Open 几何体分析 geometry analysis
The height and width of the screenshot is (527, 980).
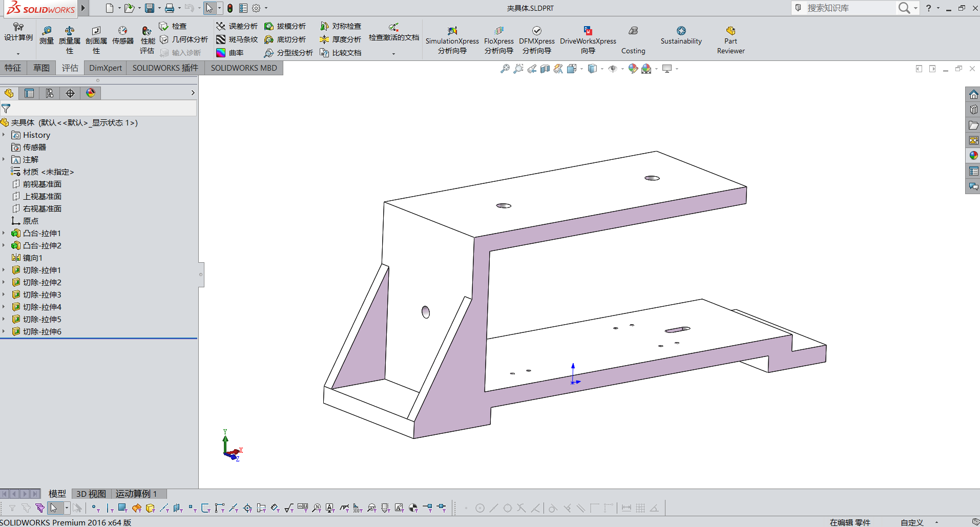[184, 39]
